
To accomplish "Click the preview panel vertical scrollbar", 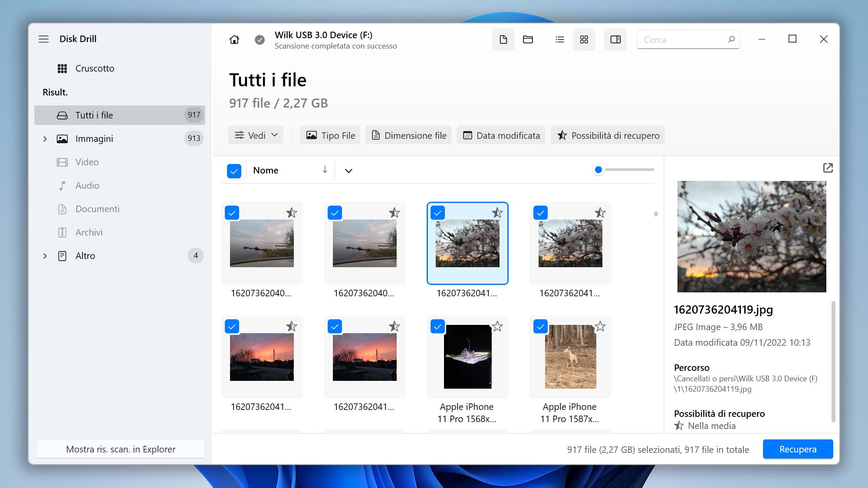I will (833, 361).
